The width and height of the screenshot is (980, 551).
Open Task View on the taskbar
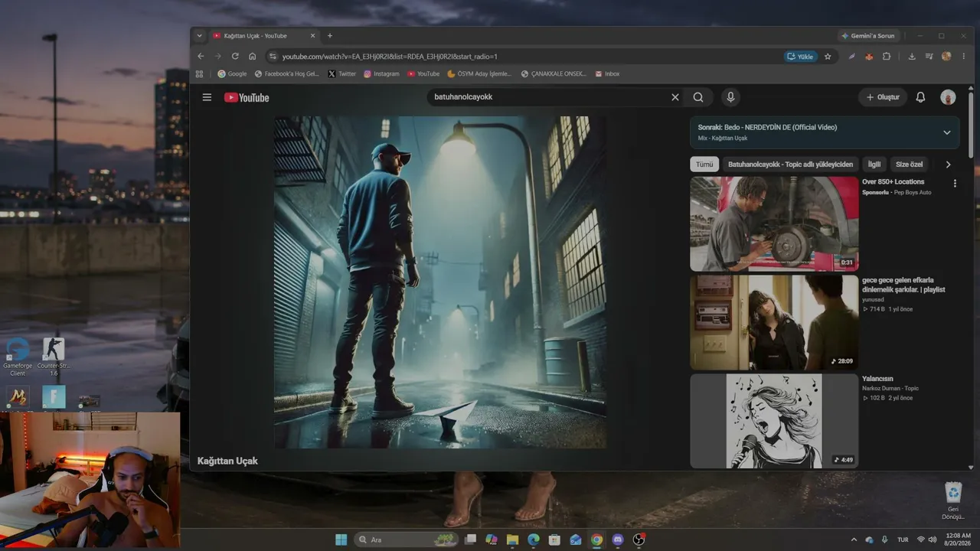tap(471, 540)
